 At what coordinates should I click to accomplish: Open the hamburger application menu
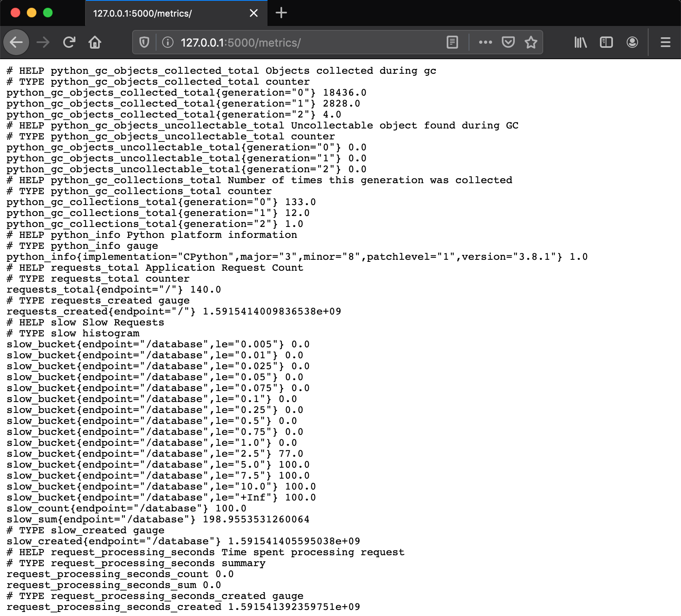click(666, 42)
